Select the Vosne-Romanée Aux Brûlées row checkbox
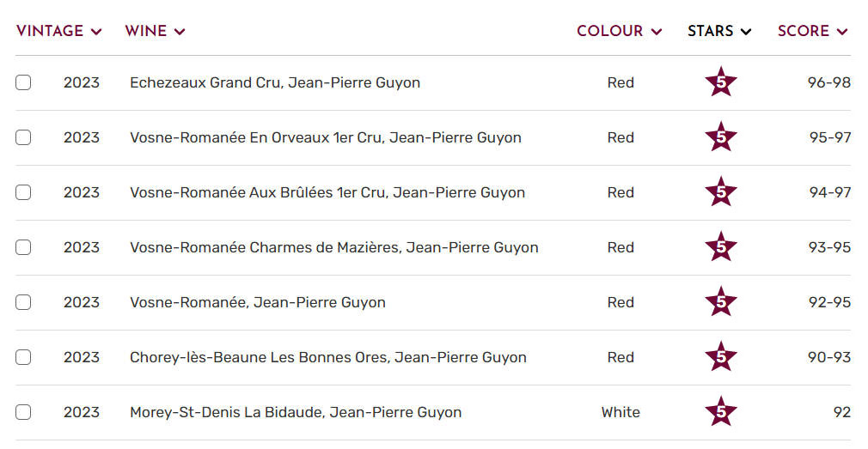 [x=23, y=192]
